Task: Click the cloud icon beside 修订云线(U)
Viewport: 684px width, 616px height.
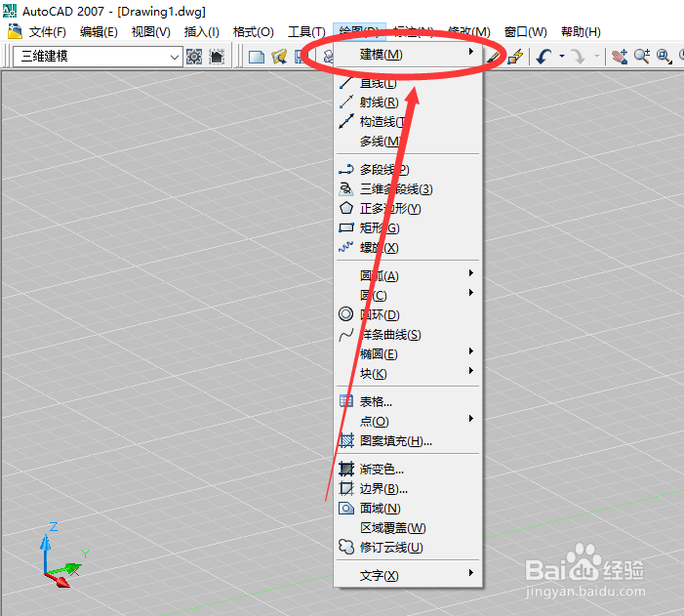Action: pyautogui.click(x=346, y=547)
